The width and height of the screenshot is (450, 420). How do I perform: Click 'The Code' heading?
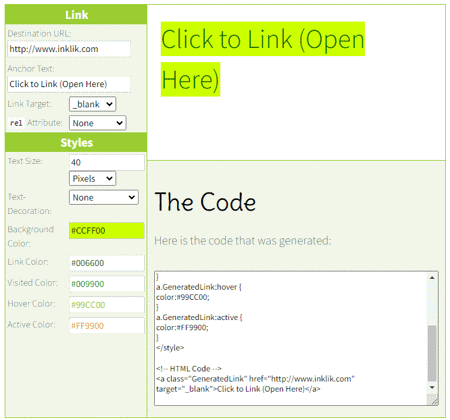click(205, 202)
